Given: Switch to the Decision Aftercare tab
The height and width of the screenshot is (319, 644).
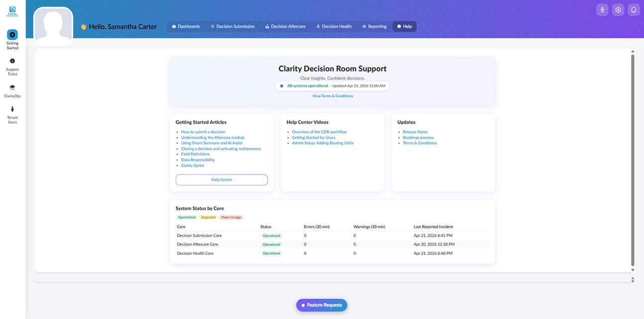Looking at the screenshot, I should tap(285, 26).
